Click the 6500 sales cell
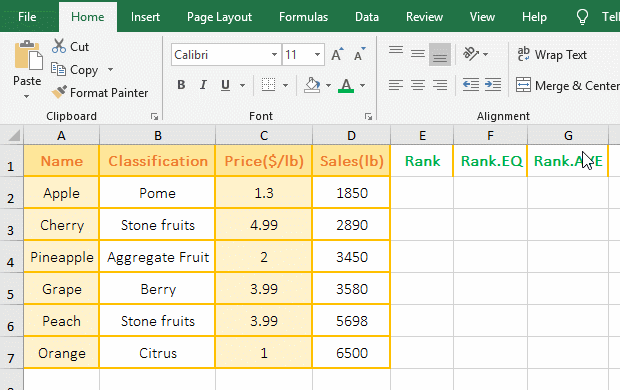620x390 pixels. [x=351, y=353]
